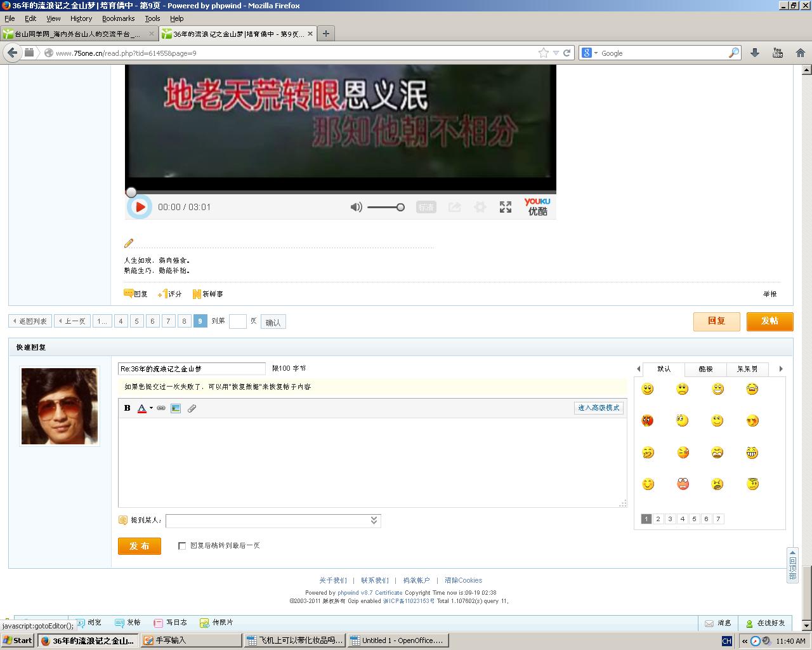
Task: Click inside the reply text area
Action: tap(372, 462)
